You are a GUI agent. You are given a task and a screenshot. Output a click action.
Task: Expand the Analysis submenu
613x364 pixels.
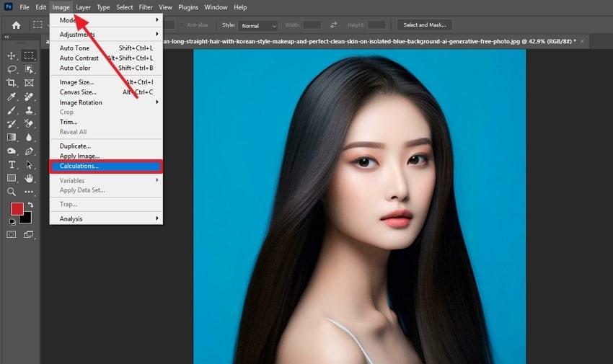[x=106, y=218]
